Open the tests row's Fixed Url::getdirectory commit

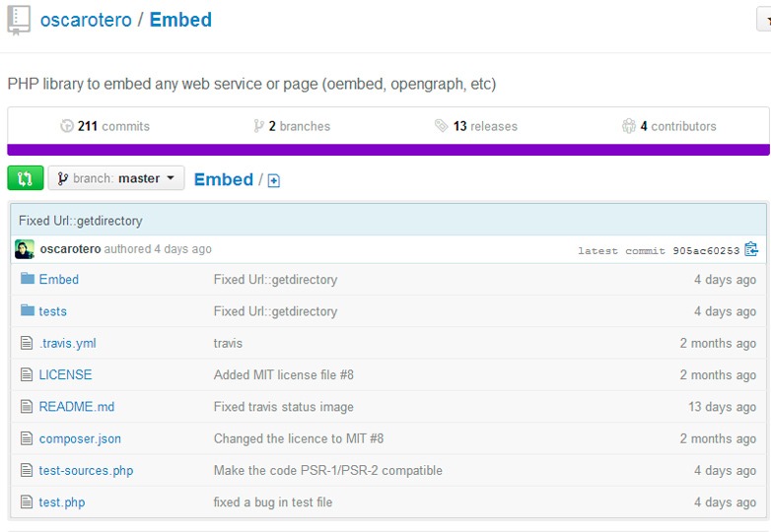point(276,311)
